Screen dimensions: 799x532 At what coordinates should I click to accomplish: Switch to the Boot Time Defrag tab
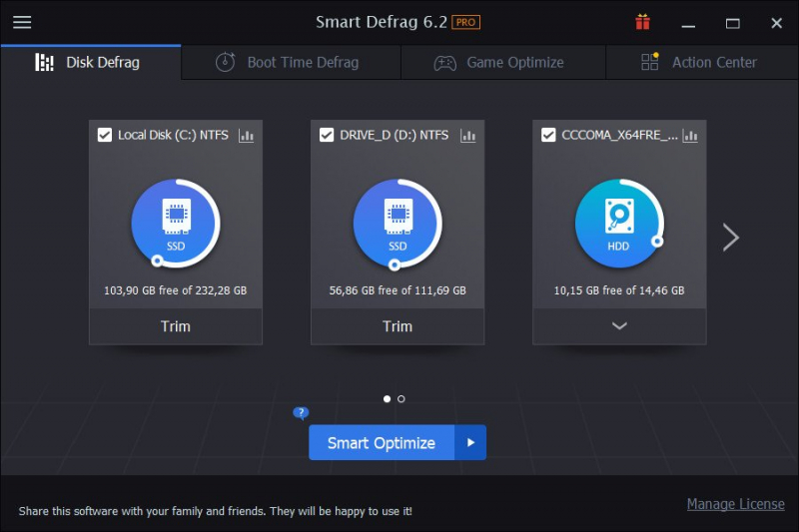tap(291, 63)
